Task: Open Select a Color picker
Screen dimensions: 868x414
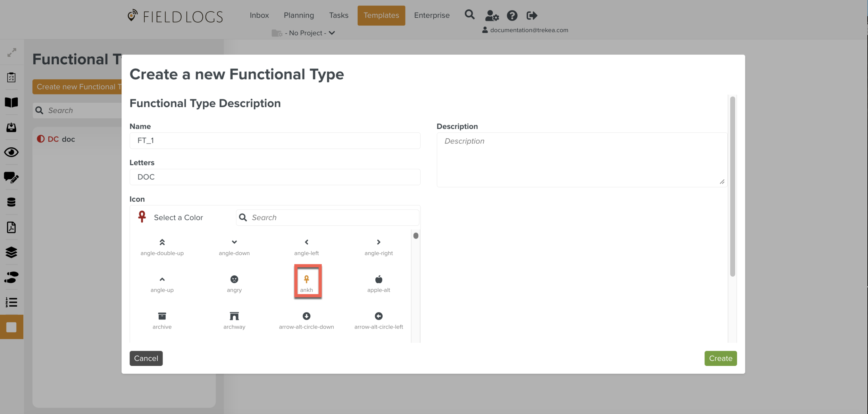Action: pyautogui.click(x=178, y=218)
